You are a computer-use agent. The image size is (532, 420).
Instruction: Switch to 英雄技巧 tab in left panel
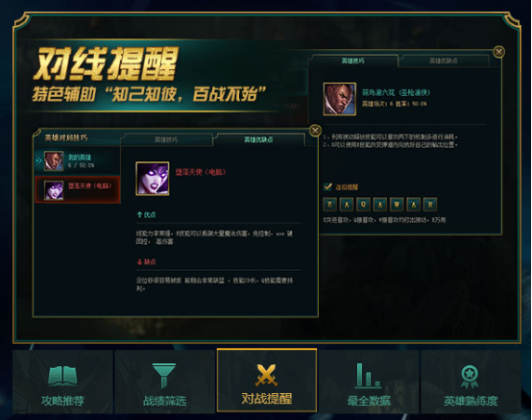tap(166, 139)
